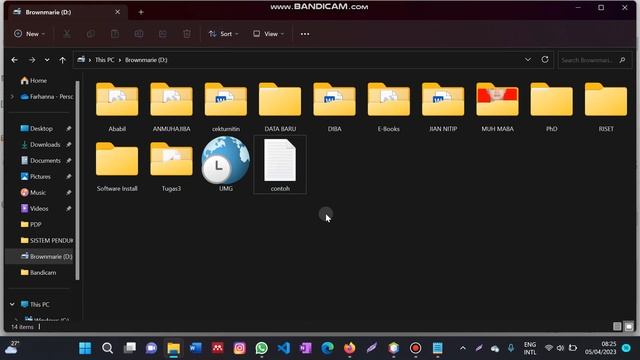The width and height of the screenshot is (640, 360).
Task: Open the DATA BARU folder
Action: [280, 107]
